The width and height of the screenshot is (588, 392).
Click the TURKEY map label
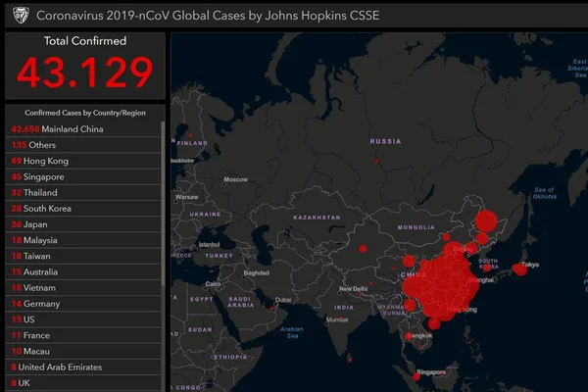pyautogui.click(x=219, y=256)
